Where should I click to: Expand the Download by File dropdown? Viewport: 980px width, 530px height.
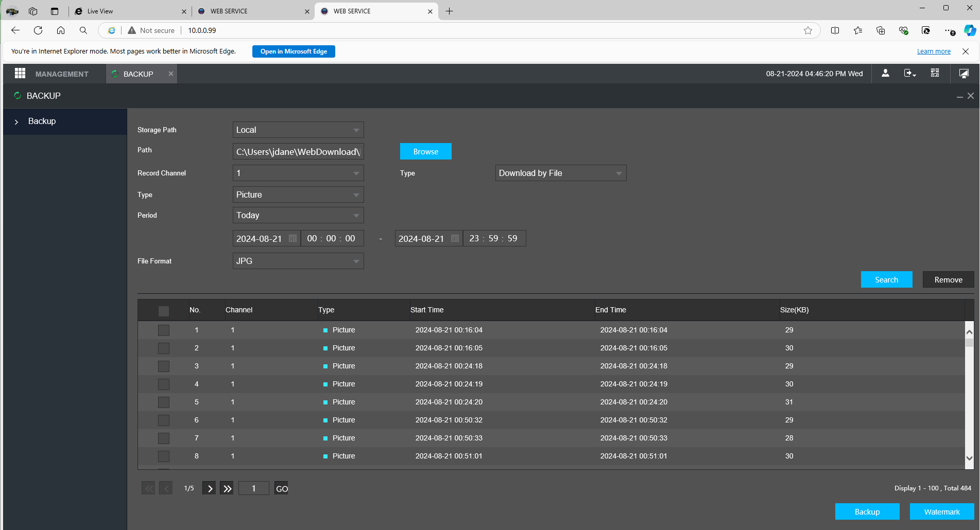pyautogui.click(x=561, y=173)
